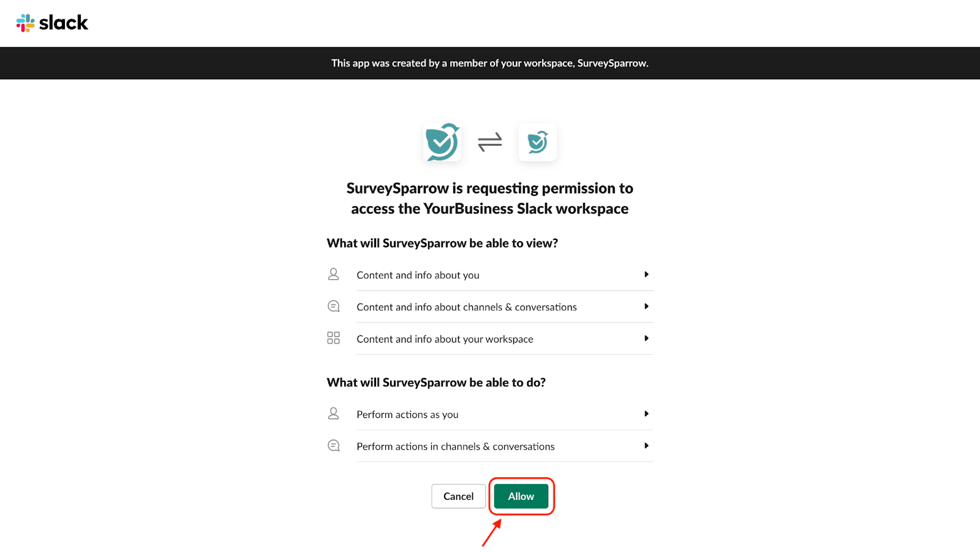Expand arrow for 'Content and info about you'
The height and width of the screenshot is (552, 980).
coord(646,275)
